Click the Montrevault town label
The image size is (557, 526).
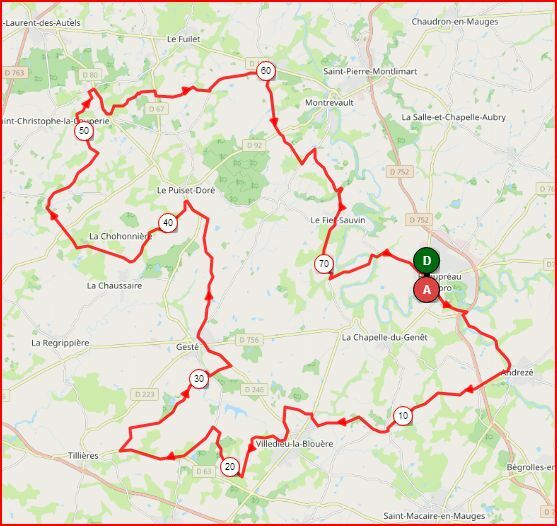(329, 103)
